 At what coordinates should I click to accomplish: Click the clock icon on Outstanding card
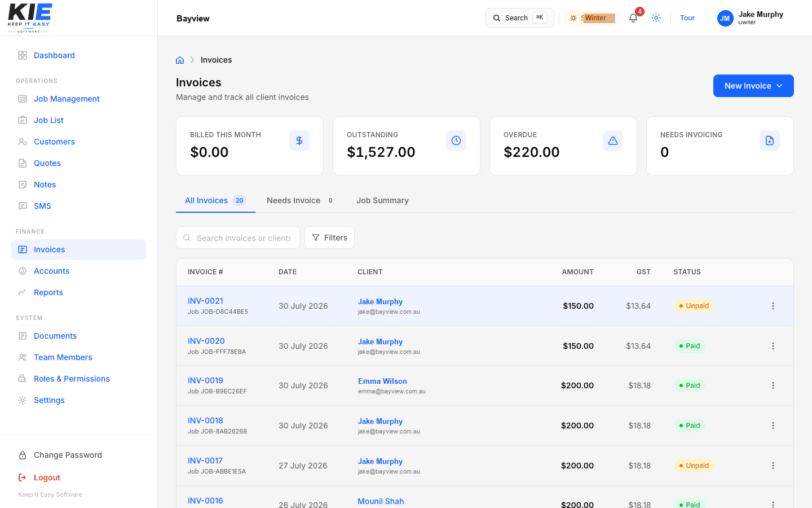[456, 141]
